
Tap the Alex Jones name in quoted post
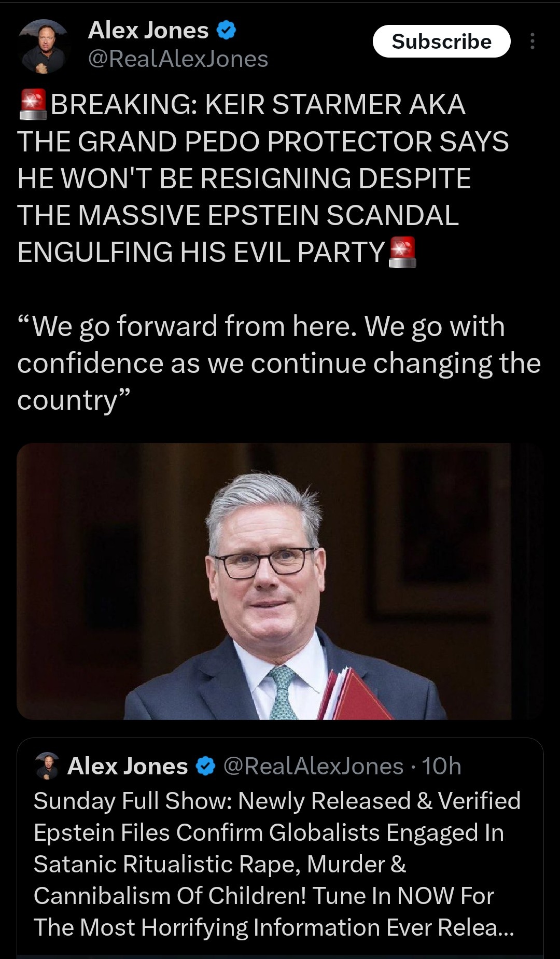pyautogui.click(x=128, y=766)
